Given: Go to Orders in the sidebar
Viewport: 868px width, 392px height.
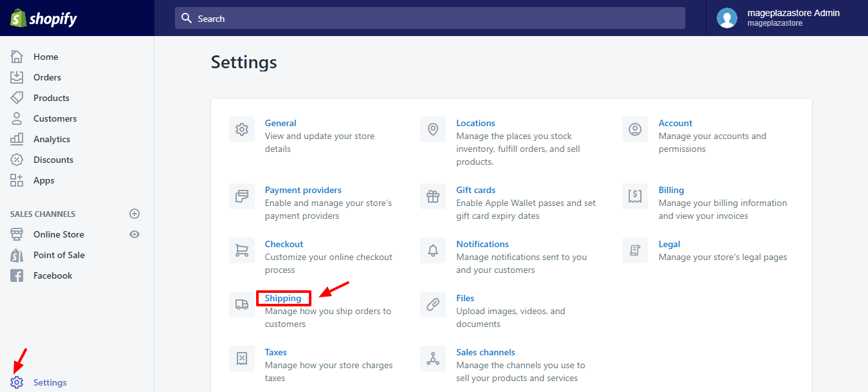Looking at the screenshot, I should point(47,77).
